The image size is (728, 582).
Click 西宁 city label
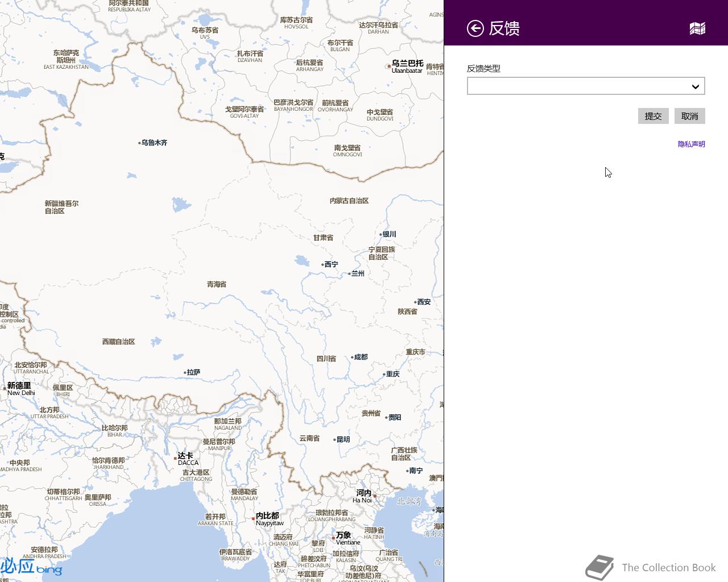click(x=330, y=264)
